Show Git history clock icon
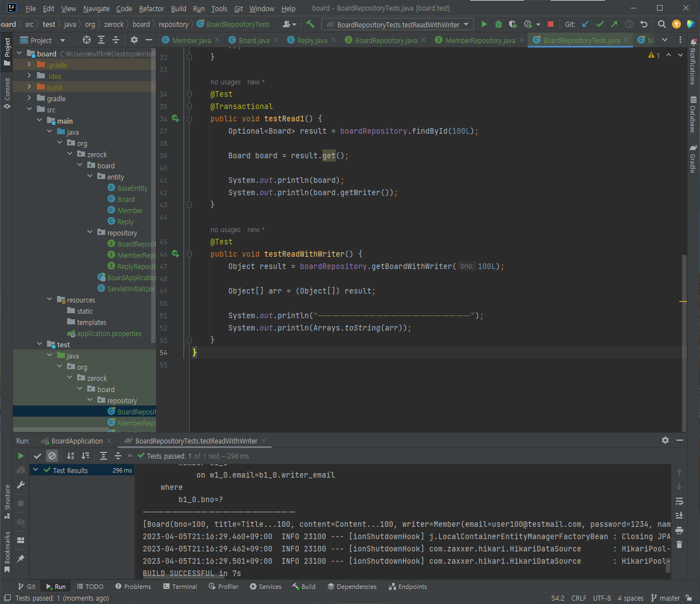Image resolution: width=700 pixels, height=604 pixels. tap(629, 24)
